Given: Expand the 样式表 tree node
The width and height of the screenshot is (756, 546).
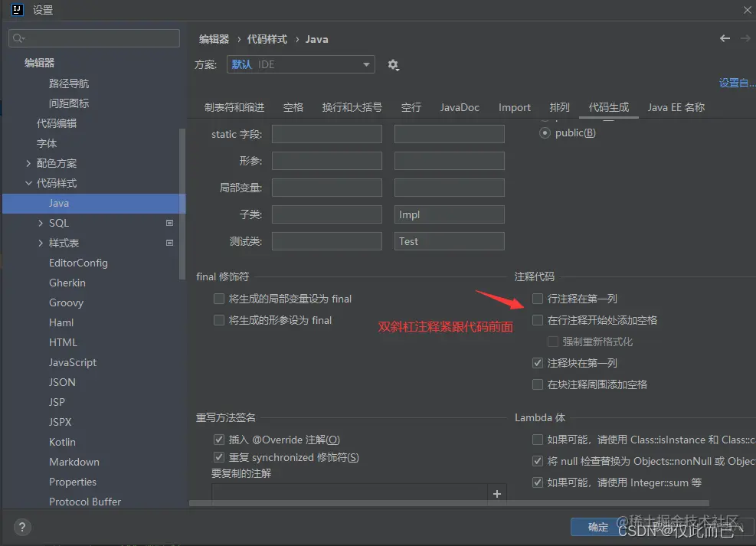Looking at the screenshot, I should click(41, 243).
